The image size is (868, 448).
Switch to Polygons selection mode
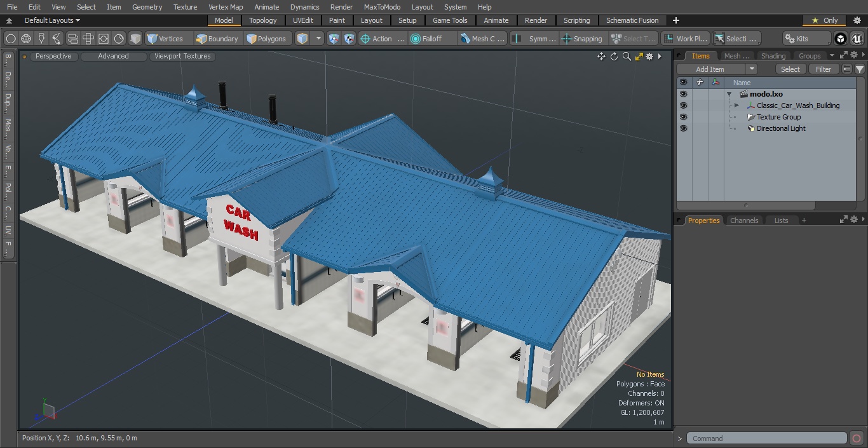[x=267, y=38]
